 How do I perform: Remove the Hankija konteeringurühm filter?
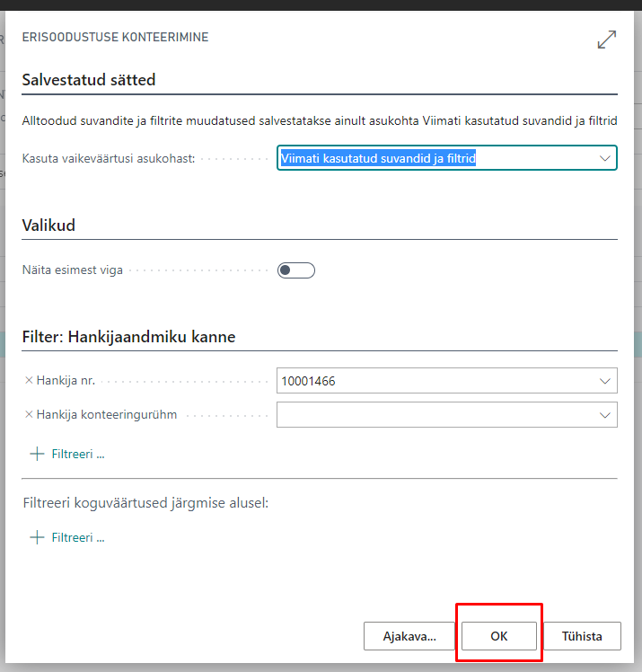(x=29, y=414)
